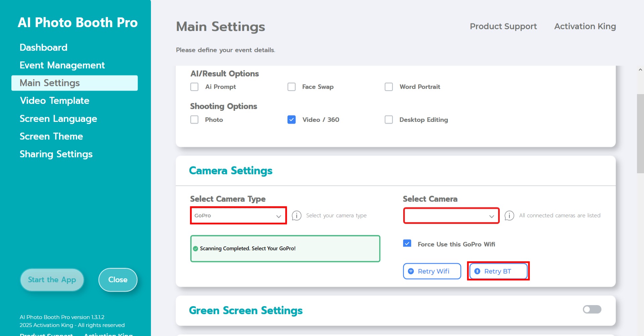Click the info icon beside Select Camera dropdown

coord(509,215)
